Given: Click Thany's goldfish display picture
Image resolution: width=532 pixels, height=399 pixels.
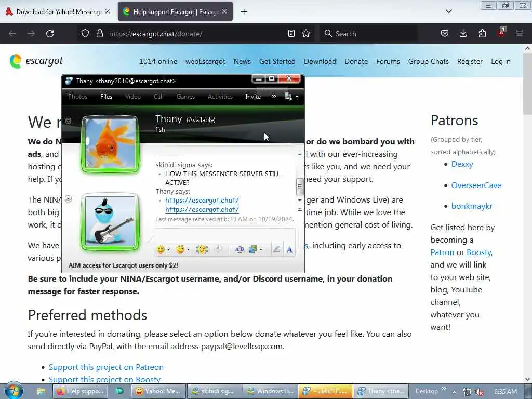Looking at the screenshot, I should pyautogui.click(x=110, y=143).
